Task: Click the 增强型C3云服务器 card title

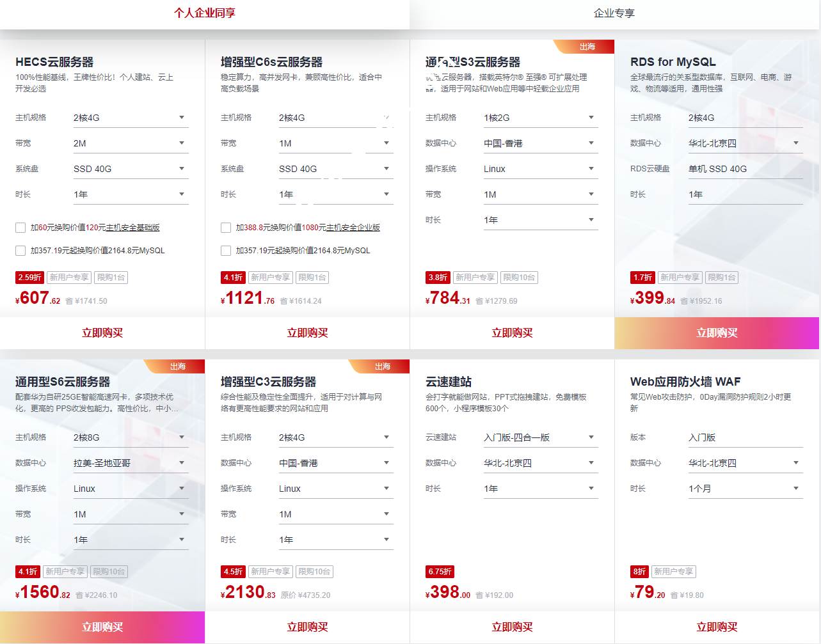Action: pos(268,382)
